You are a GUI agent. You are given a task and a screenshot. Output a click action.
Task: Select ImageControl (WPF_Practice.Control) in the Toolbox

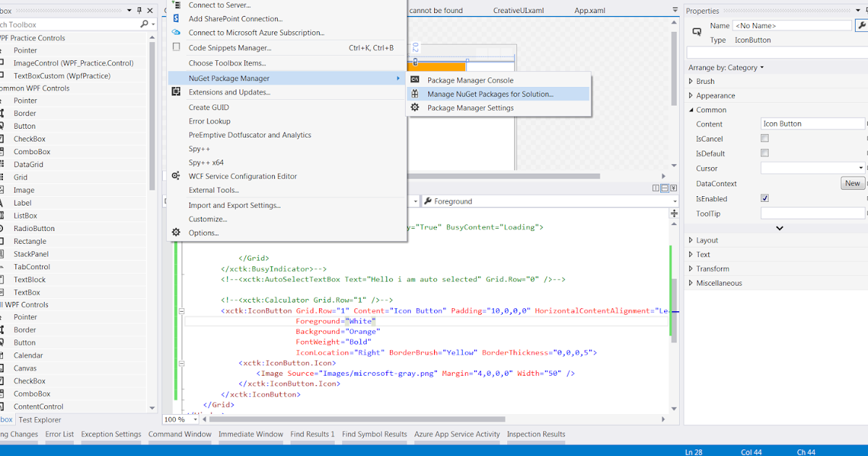click(75, 63)
